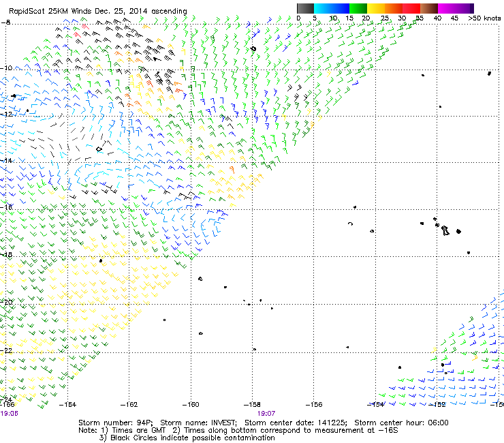Click the longitude label '-162'
The image size is (504, 443).
pyautogui.click(x=129, y=404)
